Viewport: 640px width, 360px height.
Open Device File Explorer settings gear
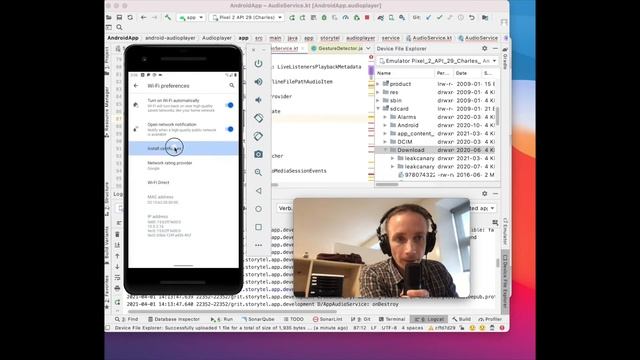(x=484, y=48)
